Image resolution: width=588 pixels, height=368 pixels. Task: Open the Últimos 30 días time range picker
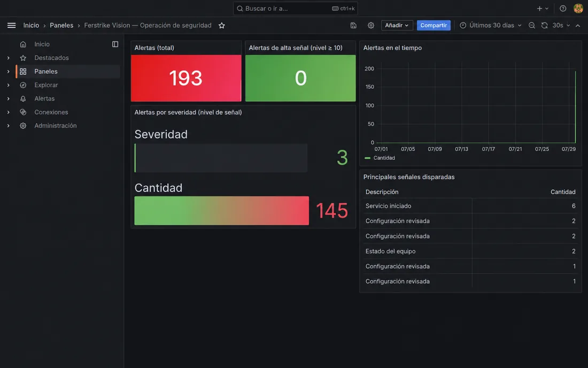point(491,25)
